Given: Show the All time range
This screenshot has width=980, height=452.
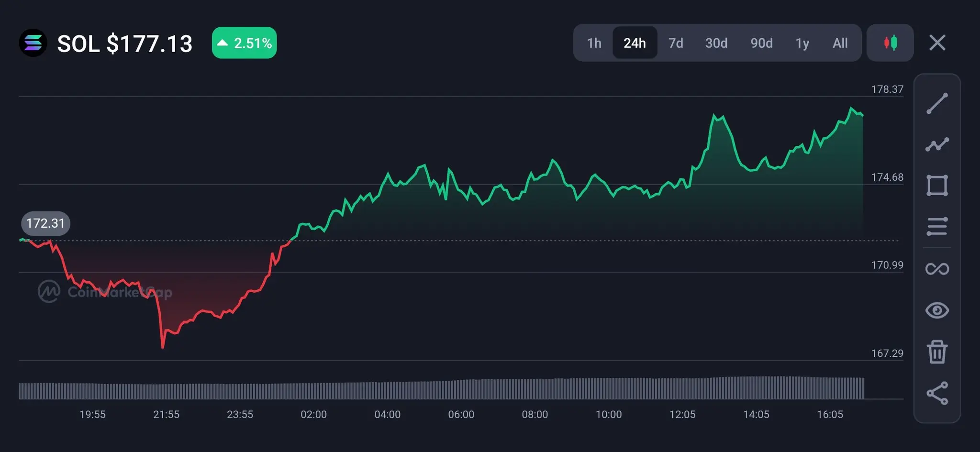Looking at the screenshot, I should 840,43.
